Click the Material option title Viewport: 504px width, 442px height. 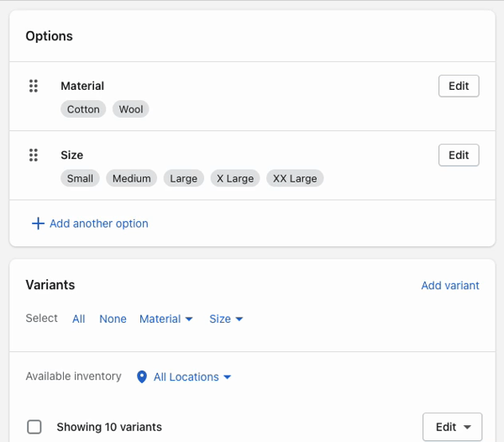pyautogui.click(x=82, y=86)
